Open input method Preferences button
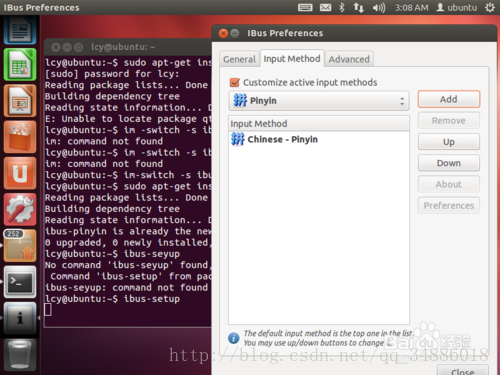 [x=449, y=205]
